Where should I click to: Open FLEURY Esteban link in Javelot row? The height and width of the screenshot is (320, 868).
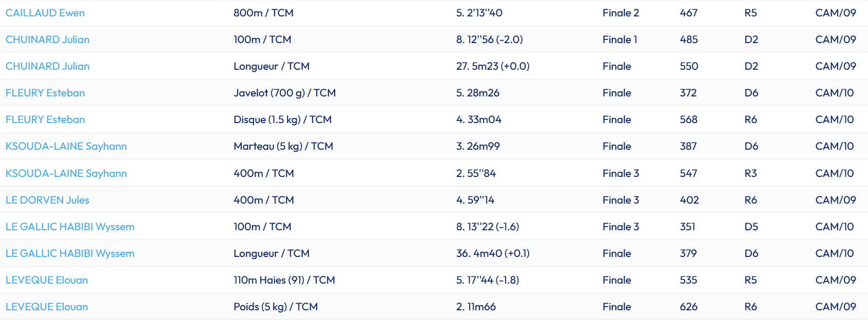[x=45, y=93]
